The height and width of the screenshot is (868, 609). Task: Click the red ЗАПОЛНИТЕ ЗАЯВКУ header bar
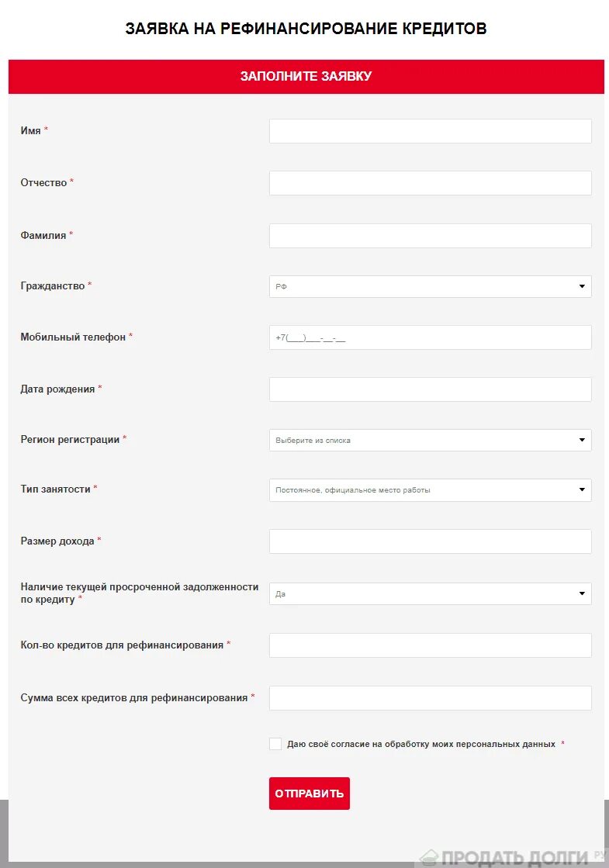pyautogui.click(x=306, y=76)
